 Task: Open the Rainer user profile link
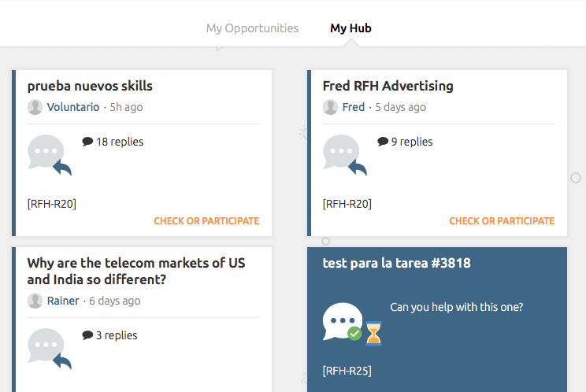click(63, 301)
